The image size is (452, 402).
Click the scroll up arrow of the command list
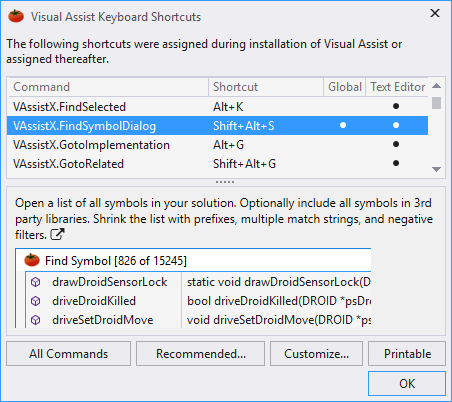(436, 86)
